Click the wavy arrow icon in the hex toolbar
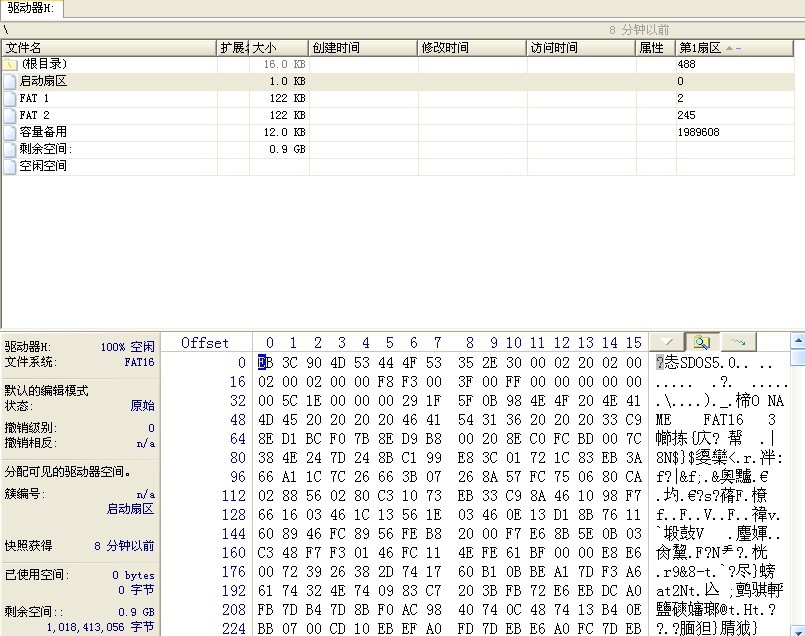 [740, 342]
